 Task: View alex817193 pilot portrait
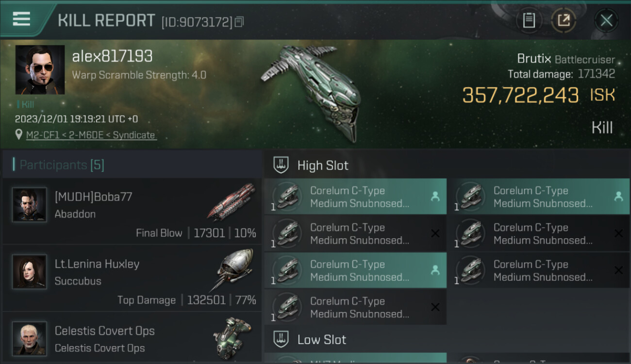click(40, 69)
